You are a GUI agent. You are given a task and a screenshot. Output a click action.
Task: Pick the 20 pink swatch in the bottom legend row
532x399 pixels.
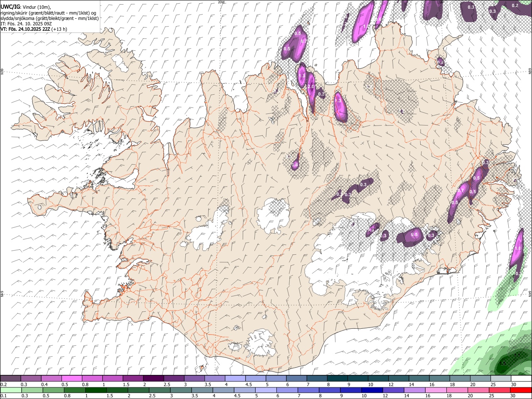pos(479,390)
